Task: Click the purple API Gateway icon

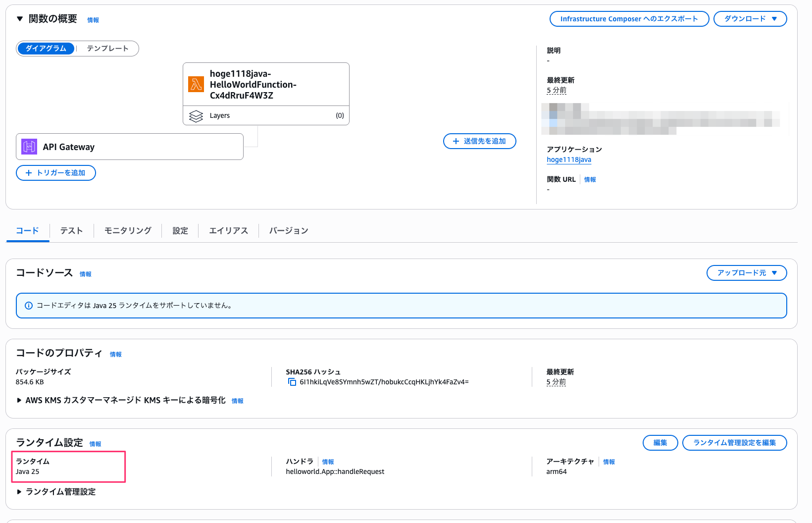Action: [x=29, y=147]
